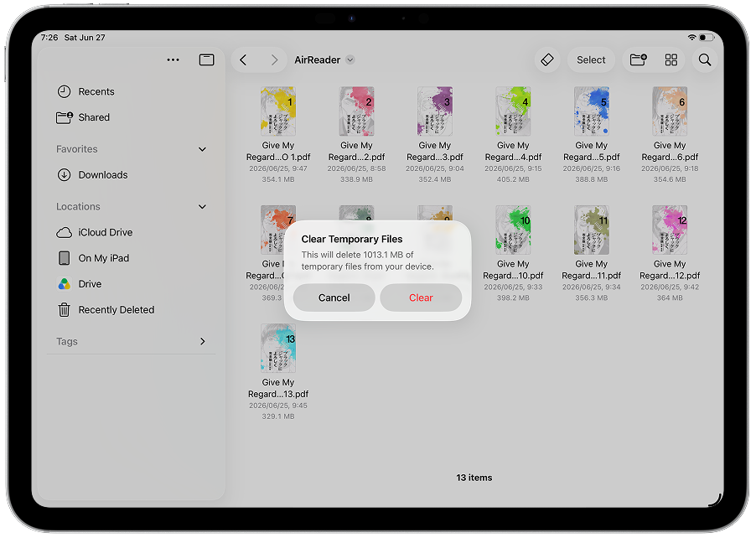The height and width of the screenshot is (538, 756).
Task: Click the On My iPad device icon
Action: pos(65,258)
